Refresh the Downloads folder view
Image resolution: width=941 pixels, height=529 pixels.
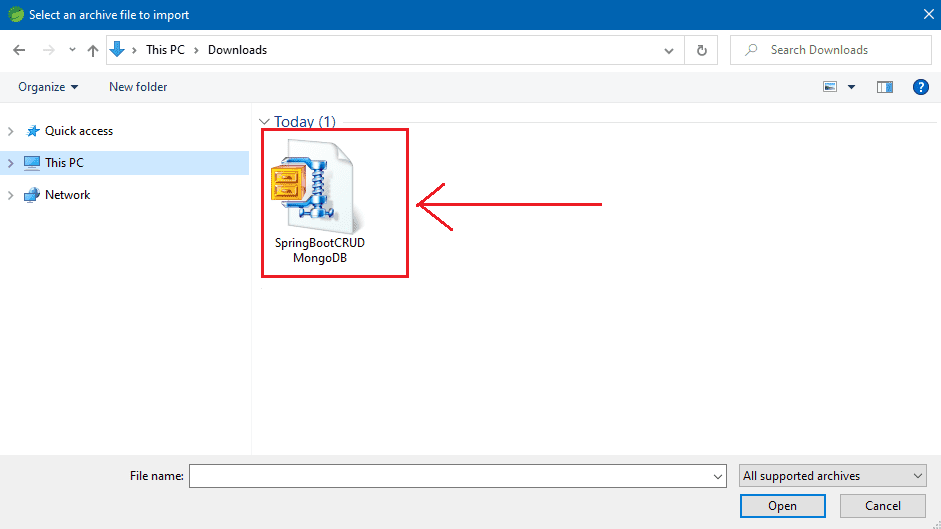coord(702,50)
